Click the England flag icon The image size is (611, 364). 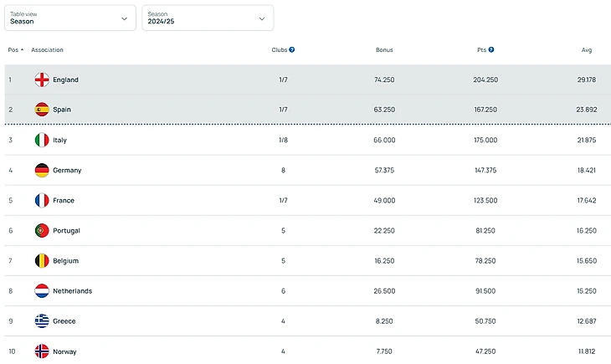pyautogui.click(x=42, y=79)
